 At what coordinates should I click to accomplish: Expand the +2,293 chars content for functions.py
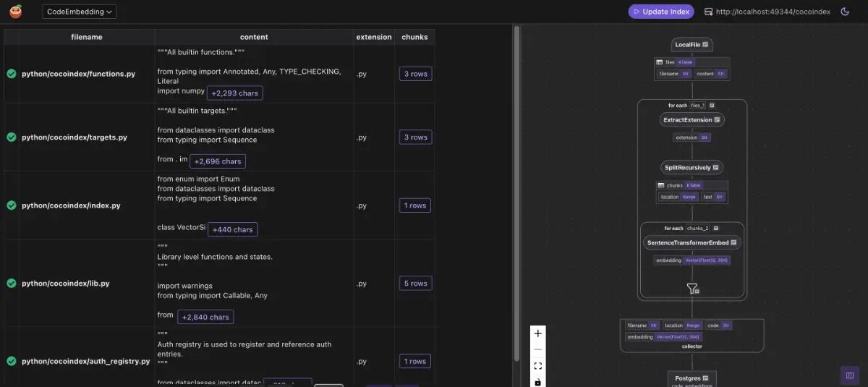click(234, 93)
